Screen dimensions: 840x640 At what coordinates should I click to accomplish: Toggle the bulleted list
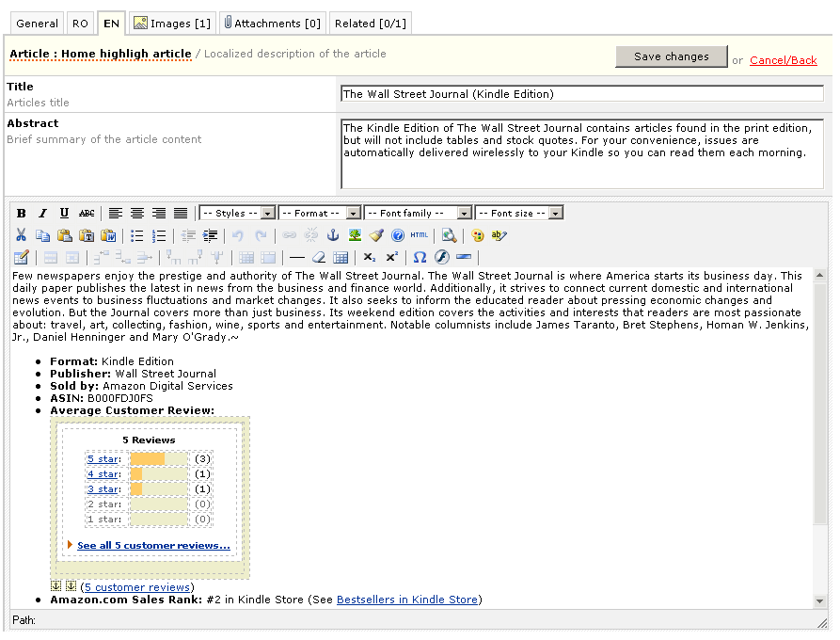[137, 234]
